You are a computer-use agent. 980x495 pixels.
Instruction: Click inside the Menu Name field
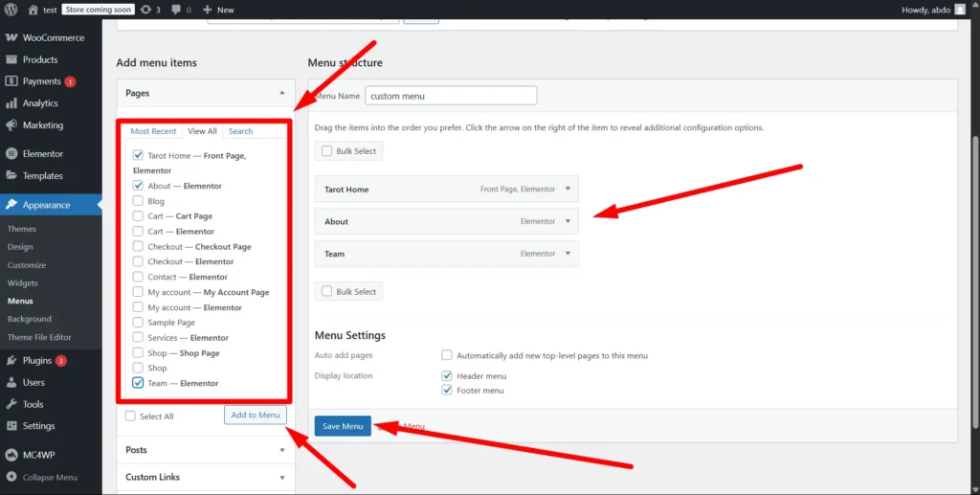[451, 96]
